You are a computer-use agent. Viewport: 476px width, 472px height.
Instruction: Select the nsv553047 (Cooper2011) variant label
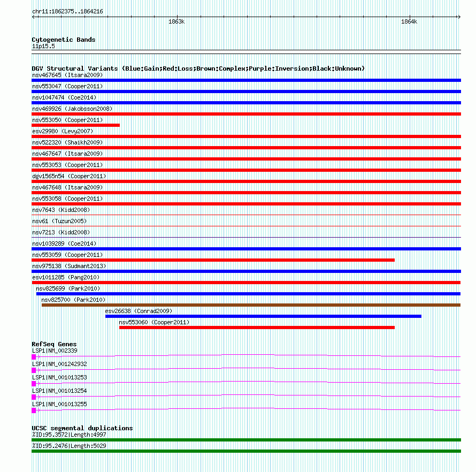[67, 86]
